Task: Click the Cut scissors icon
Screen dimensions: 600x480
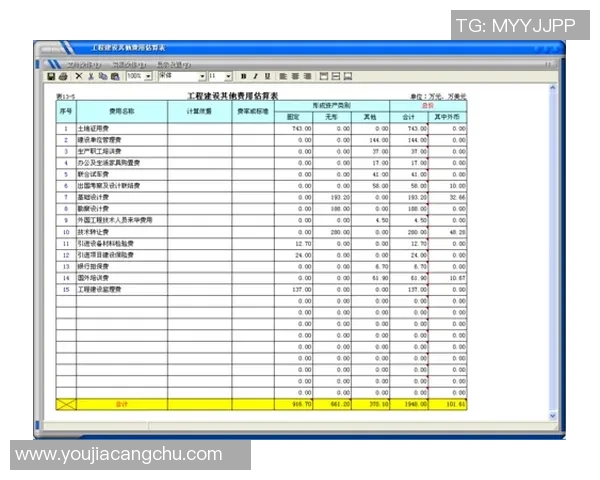Action: pos(91,77)
